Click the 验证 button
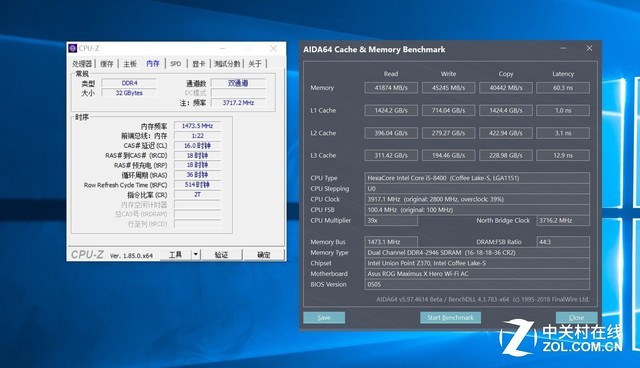Image resolution: width=640 pixels, height=368 pixels. tap(222, 255)
